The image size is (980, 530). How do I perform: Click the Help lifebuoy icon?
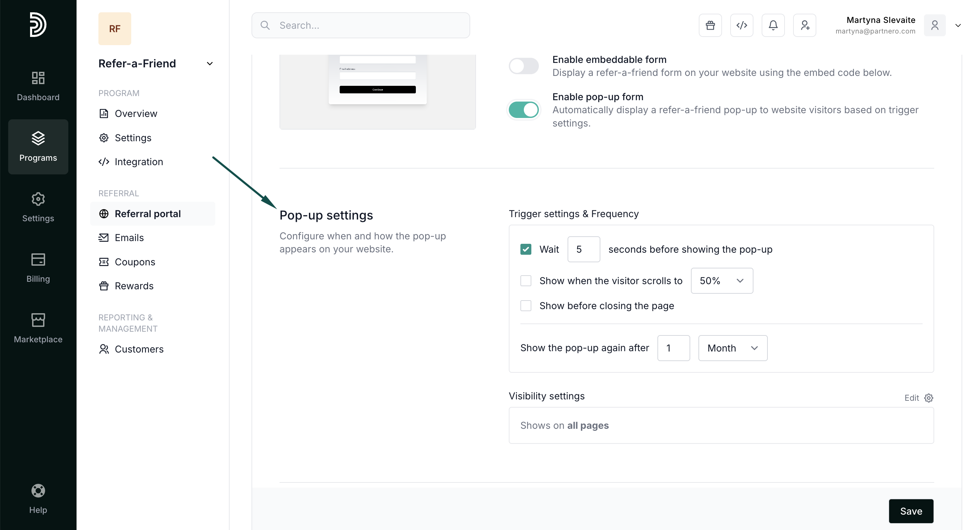(x=38, y=498)
